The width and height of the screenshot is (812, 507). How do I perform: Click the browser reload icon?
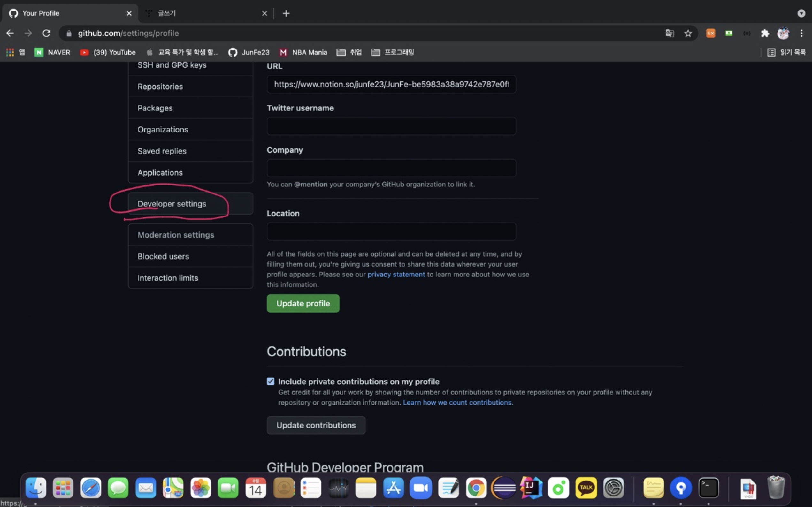(46, 33)
